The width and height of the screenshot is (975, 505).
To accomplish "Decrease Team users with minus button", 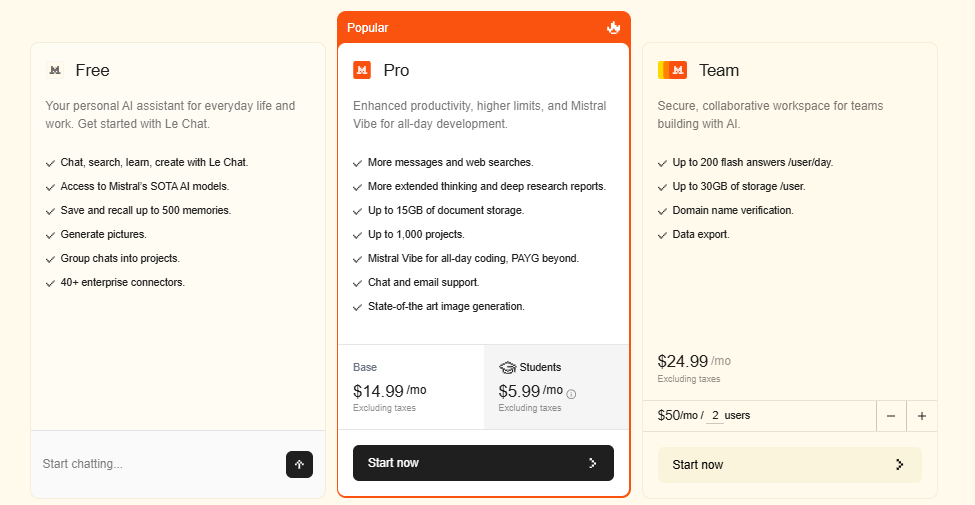I will [891, 416].
